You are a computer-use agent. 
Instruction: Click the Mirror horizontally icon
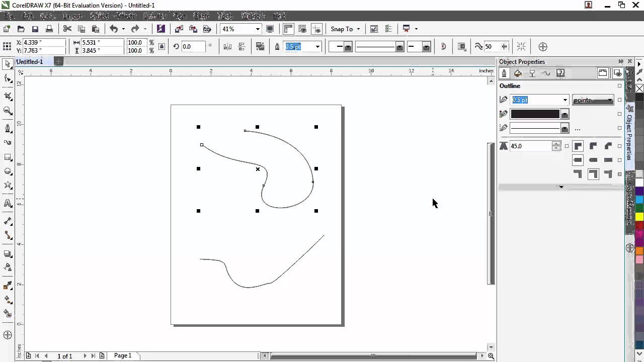[x=227, y=47]
